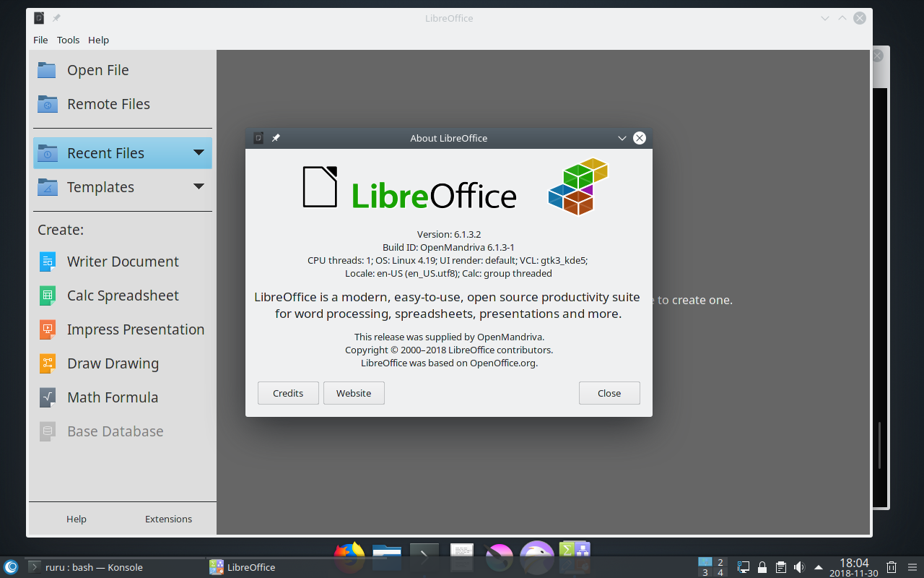This screenshot has width=924, height=578.
Task: Click the Templates folder icon
Action: pos(47,187)
